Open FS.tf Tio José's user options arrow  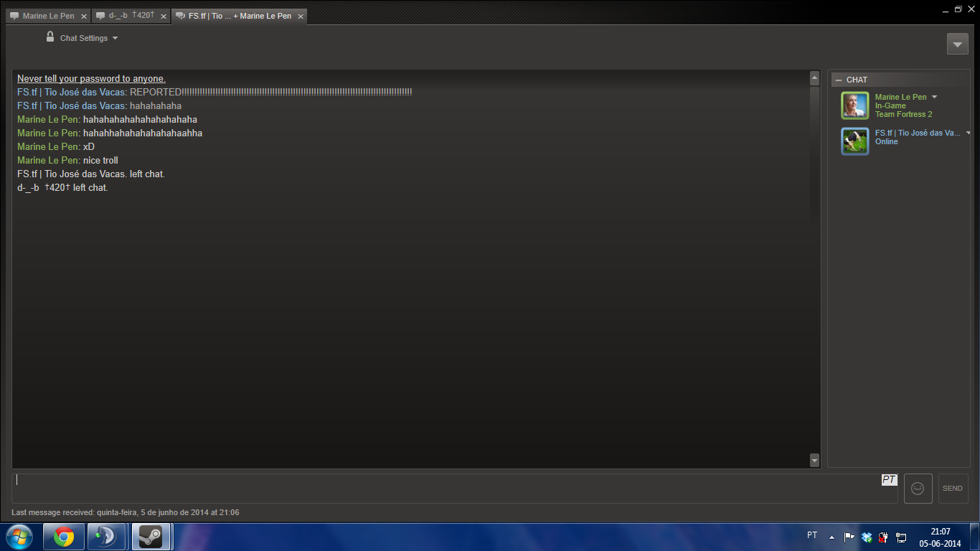coord(968,133)
